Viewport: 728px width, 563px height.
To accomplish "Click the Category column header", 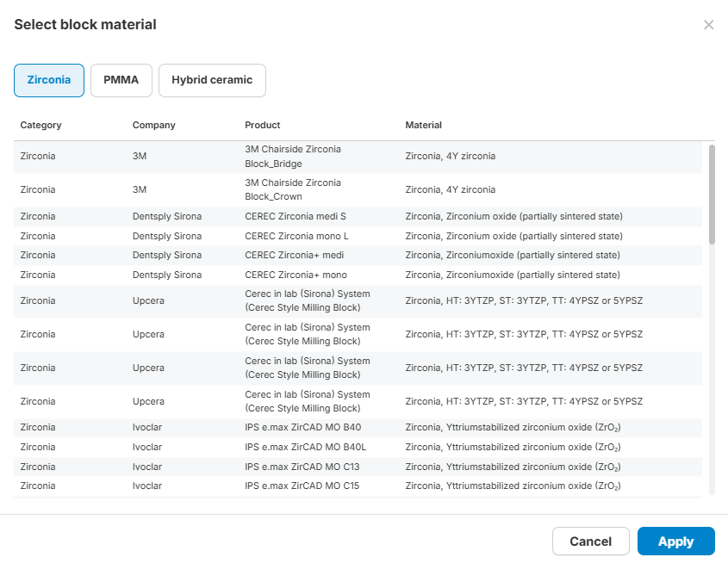I will click(x=41, y=125).
